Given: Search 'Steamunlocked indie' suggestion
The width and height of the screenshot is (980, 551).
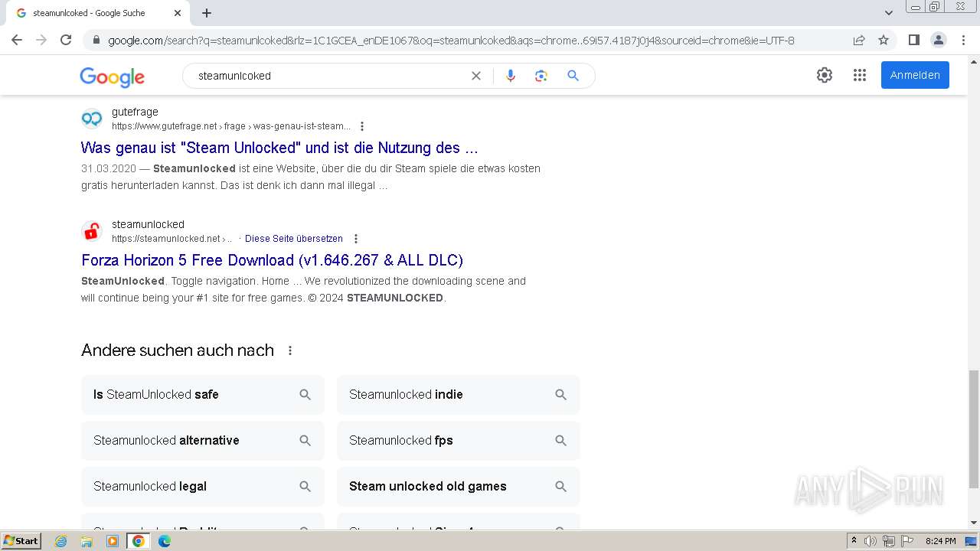Looking at the screenshot, I should pos(458,395).
